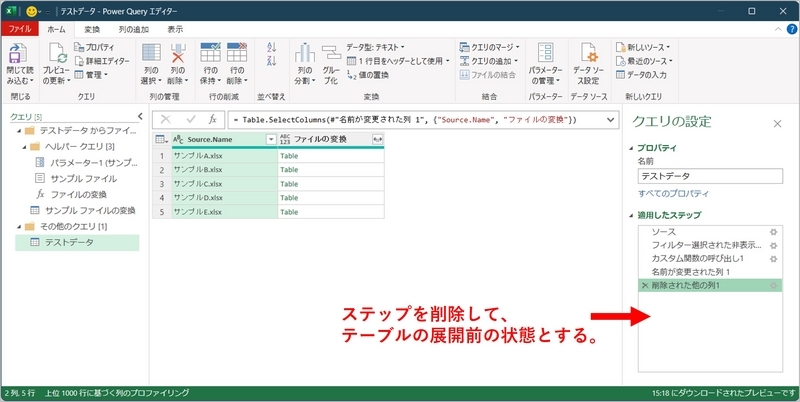This screenshot has height=402, width=800.
Task: Select the サンプル ファイル query
Action: 76,179
